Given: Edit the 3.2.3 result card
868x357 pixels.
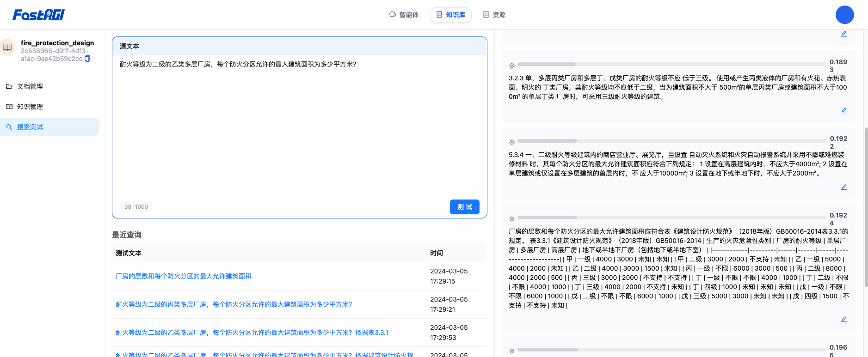Looking at the screenshot, I should point(844,110).
